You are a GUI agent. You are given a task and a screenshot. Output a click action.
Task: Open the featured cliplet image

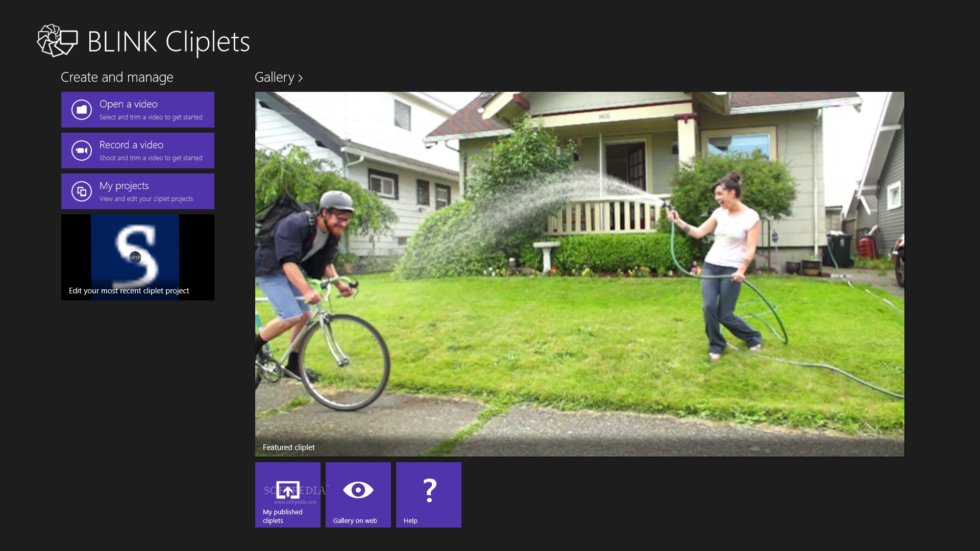(580, 274)
